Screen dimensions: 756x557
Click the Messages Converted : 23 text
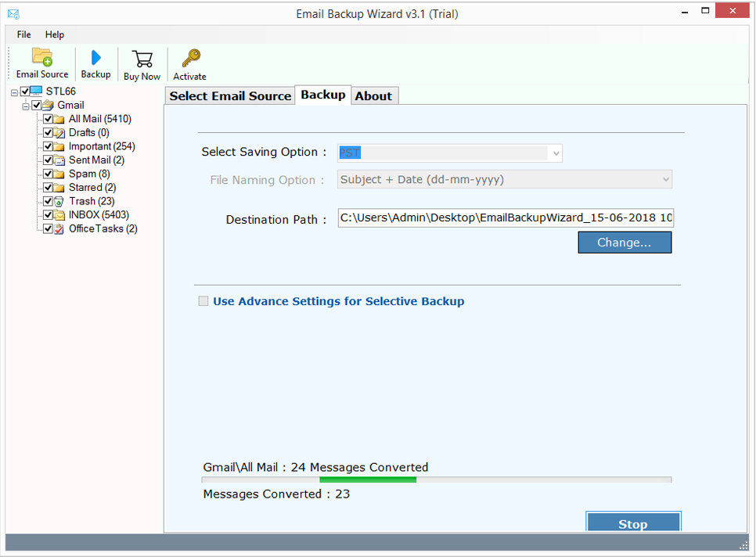(276, 494)
